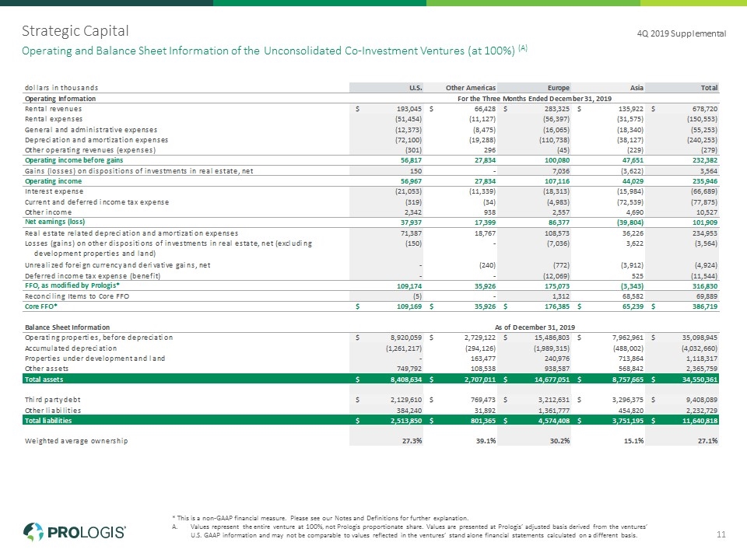Image resolution: width=747 pixels, height=560 pixels.
Task: Click total assets value 34,550,361
Action: [x=699, y=379]
